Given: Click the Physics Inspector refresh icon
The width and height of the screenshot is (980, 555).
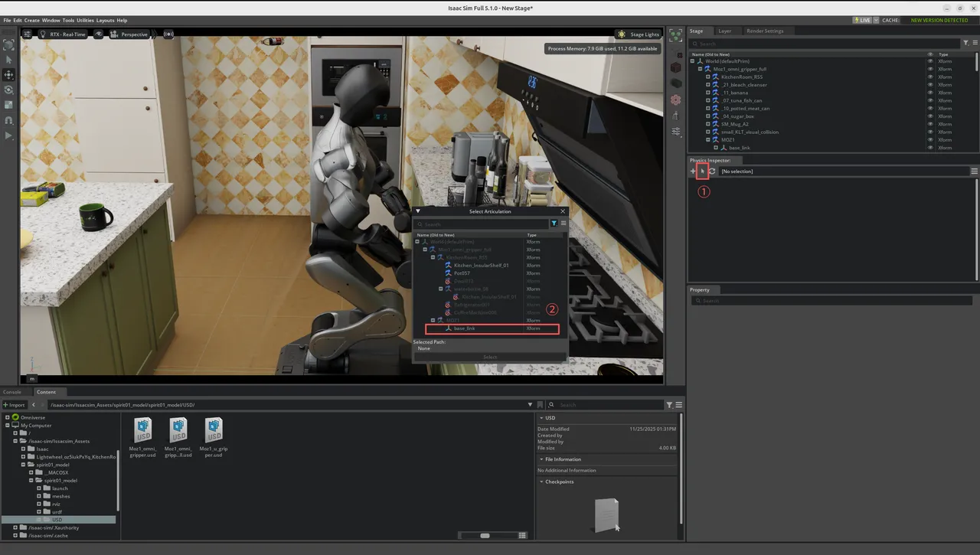Looking at the screenshot, I should pyautogui.click(x=712, y=171).
